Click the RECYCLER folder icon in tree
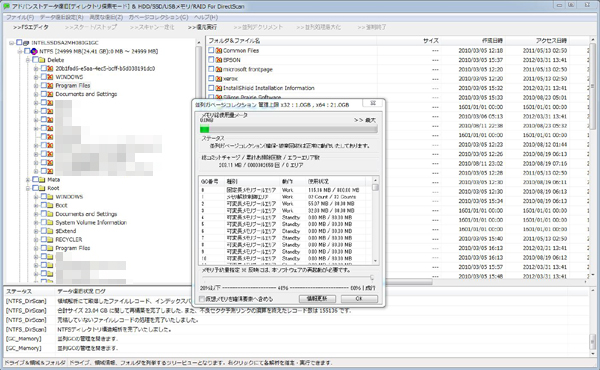This screenshot has height=370, width=600. pyautogui.click(x=50, y=240)
